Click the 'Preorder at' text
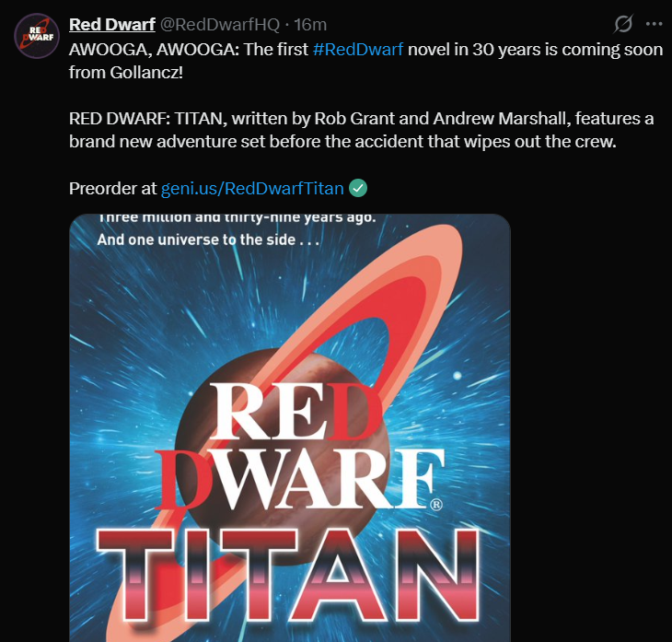Image resolution: width=672 pixels, height=642 pixels. pyautogui.click(x=112, y=188)
